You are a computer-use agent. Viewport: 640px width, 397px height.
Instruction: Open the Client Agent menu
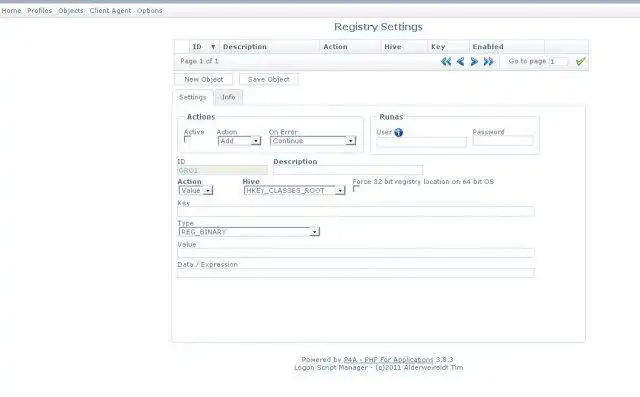coord(110,11)
